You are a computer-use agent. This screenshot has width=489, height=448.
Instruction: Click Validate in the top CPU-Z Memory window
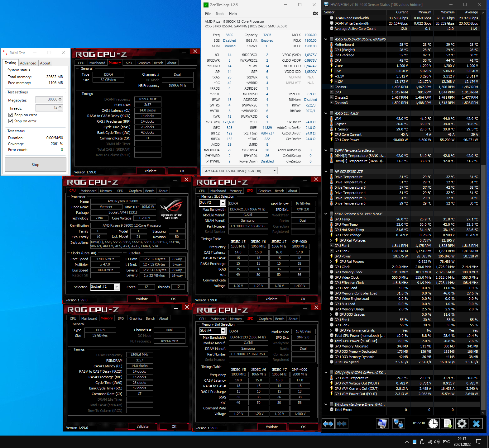coord(151,171)
